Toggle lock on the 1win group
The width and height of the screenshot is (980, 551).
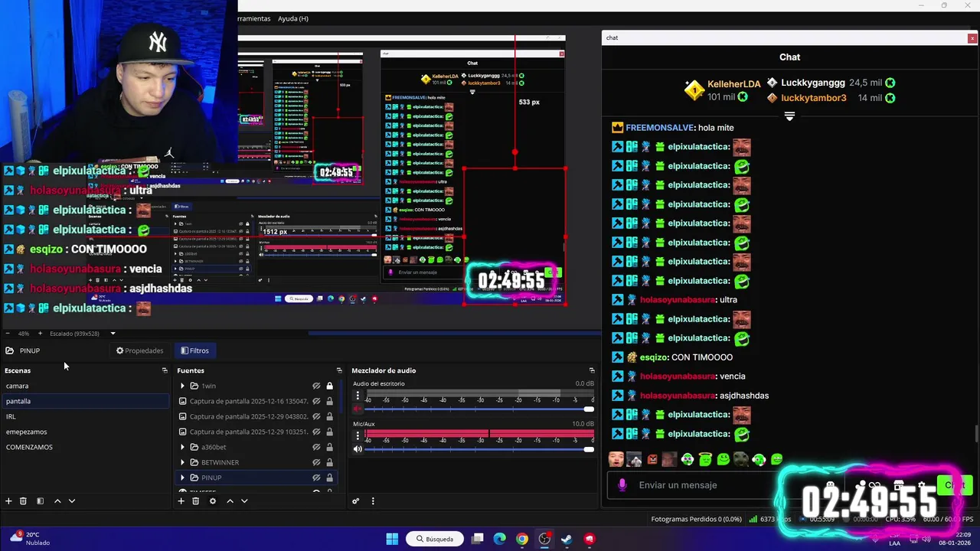point(330,386)
